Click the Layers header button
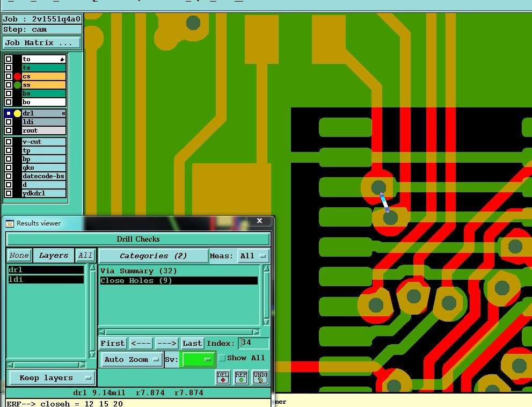Screen dimensions: 532x407 tap(53, 256)
